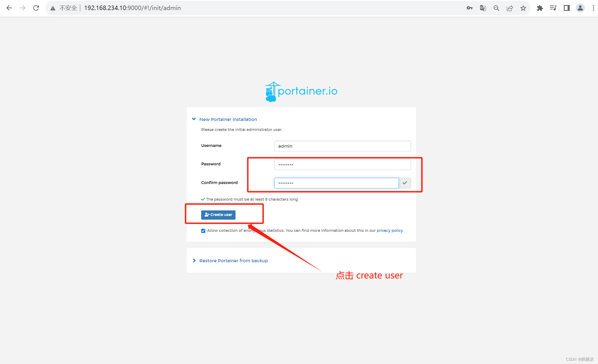Open the privacy policy link

point(389,230)
